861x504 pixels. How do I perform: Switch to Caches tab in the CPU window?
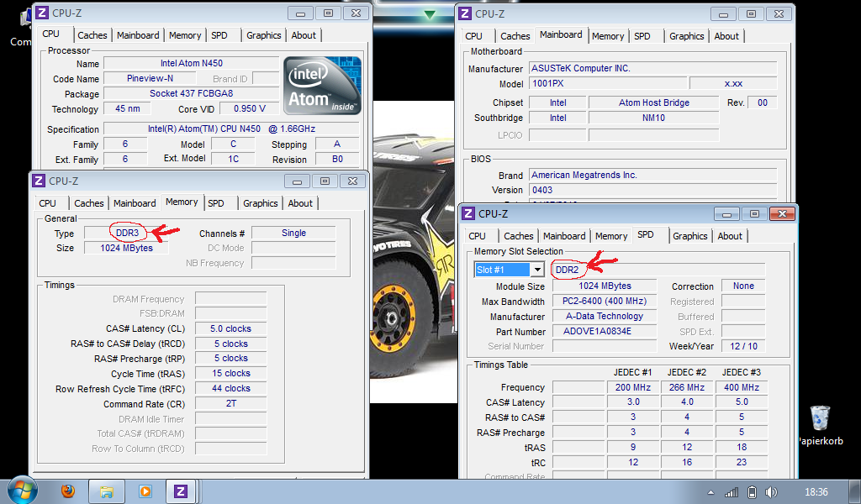(92, 35)
